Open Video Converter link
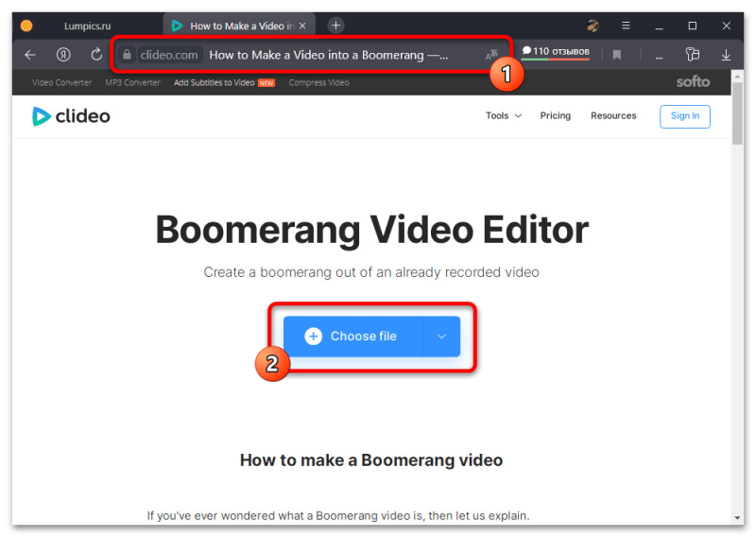Screen dimensions: 756x537 coord(61,82)
